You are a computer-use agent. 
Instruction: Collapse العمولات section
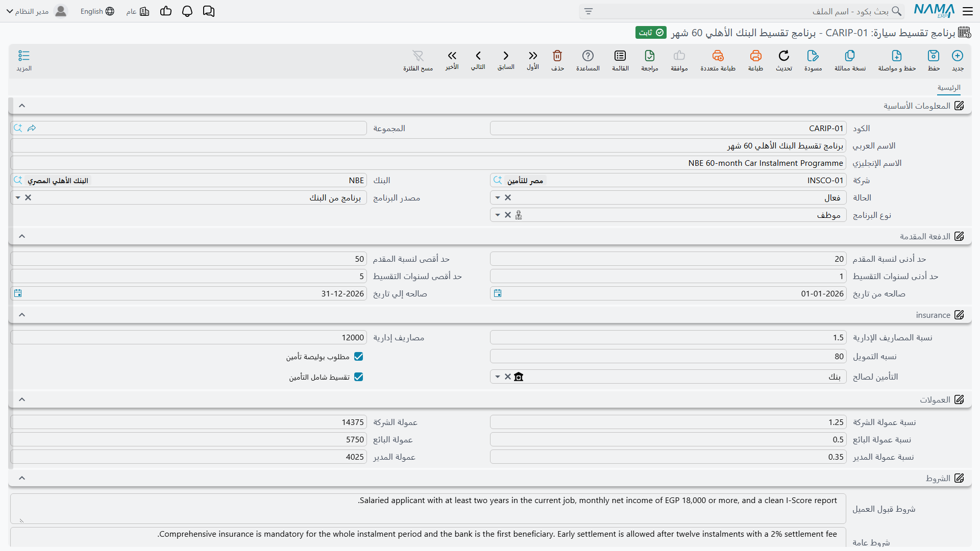pyautogui.click(x=22, y=399)
